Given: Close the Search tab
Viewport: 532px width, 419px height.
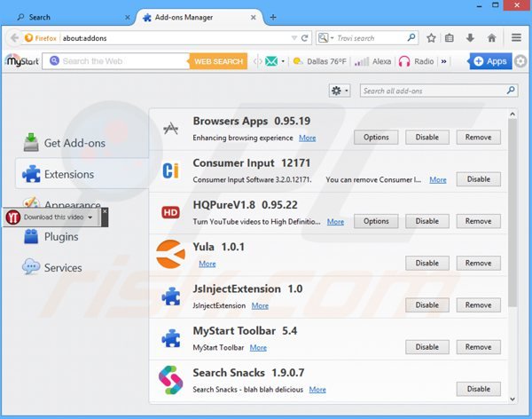Looking at the screenshot, I should (128, 18).
